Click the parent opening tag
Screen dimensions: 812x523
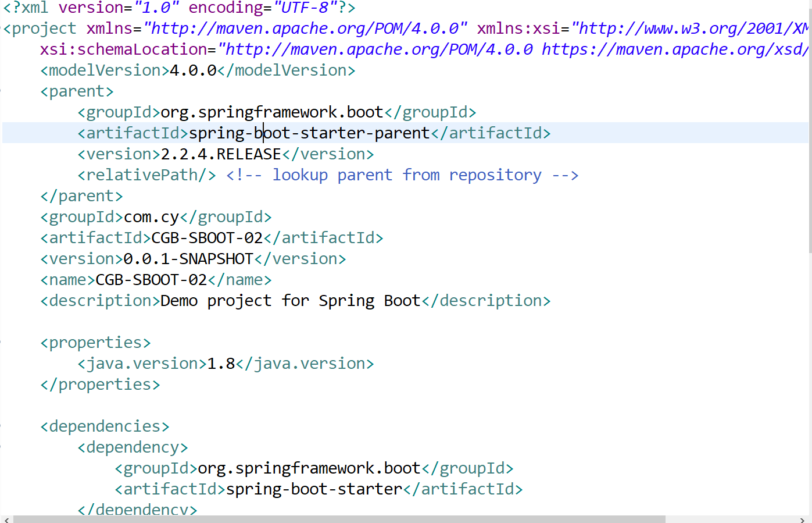click(x=76, y=91)
